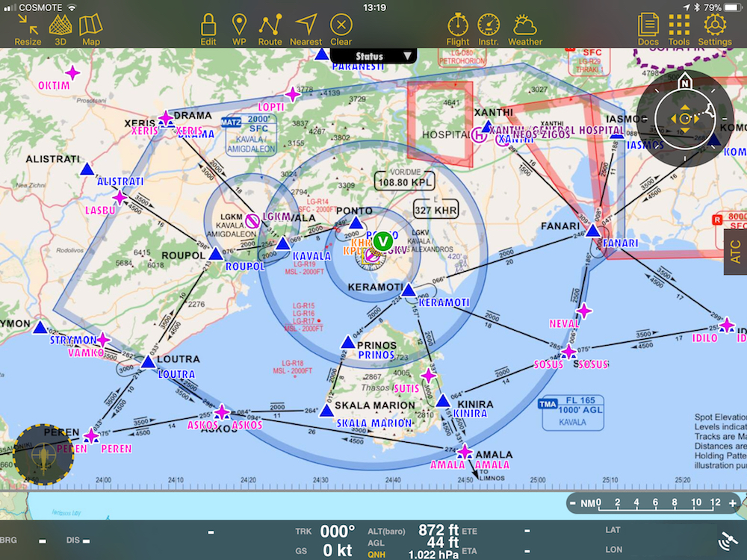
Task: Zoom in with the plus button
Action: (732, 503)
